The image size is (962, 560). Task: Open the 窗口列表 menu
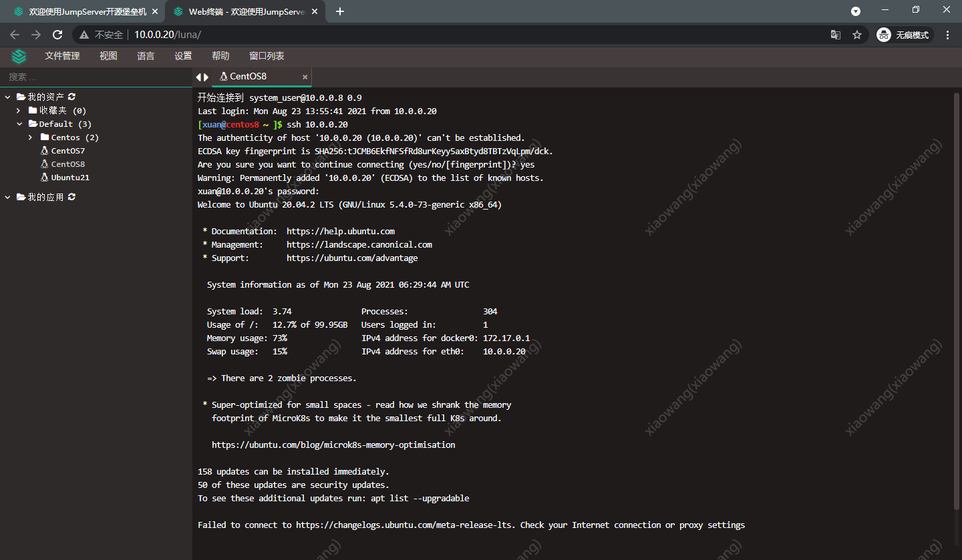[267, 56]
